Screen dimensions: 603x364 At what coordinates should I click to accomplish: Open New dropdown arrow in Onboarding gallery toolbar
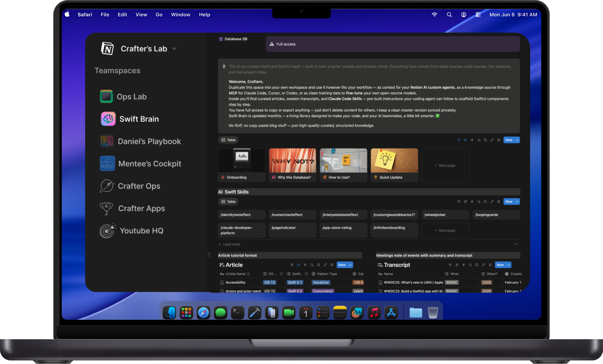pyautogui.click(x=517, y=140)
